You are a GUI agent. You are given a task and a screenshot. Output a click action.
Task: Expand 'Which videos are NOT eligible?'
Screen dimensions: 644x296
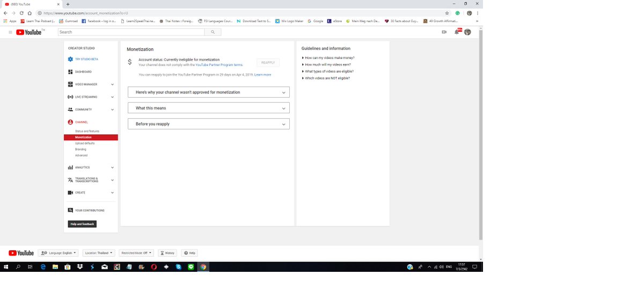coord(326,78)
